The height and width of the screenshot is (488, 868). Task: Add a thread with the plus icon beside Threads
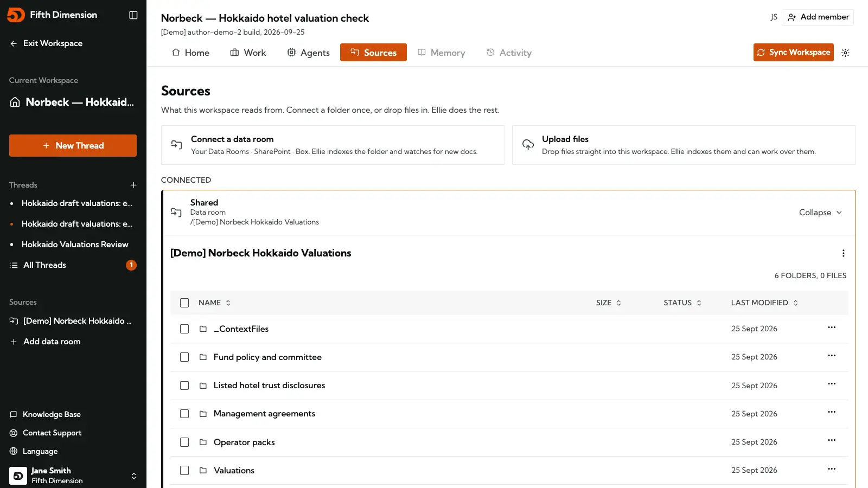(x=133, y=185)
